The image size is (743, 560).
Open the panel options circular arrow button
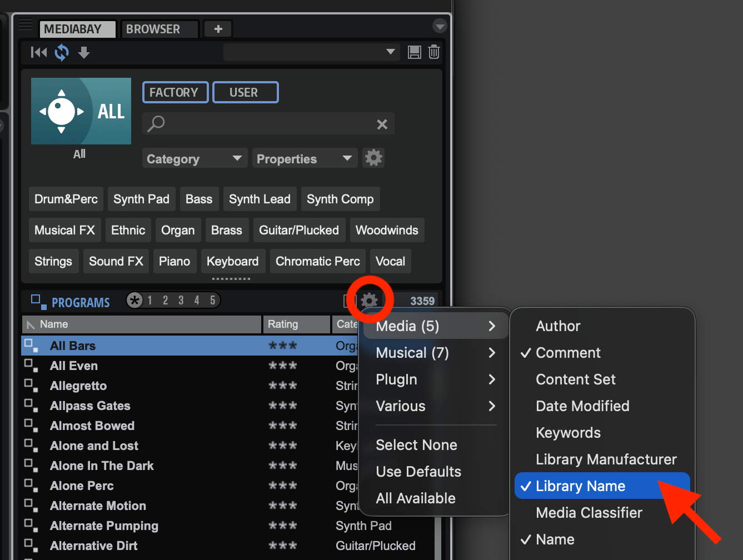440,26
